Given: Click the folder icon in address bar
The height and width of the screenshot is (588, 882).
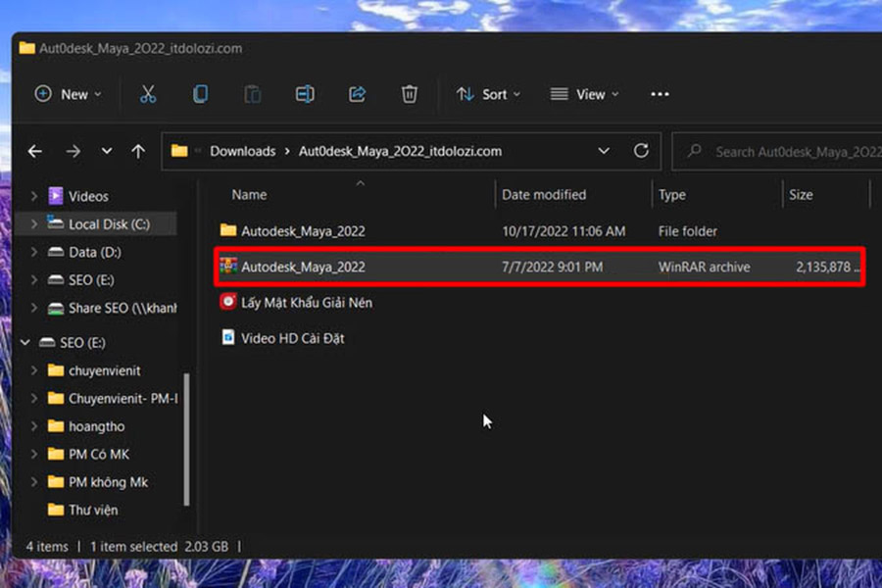Looking at the screenshot, I should [179, 151].
